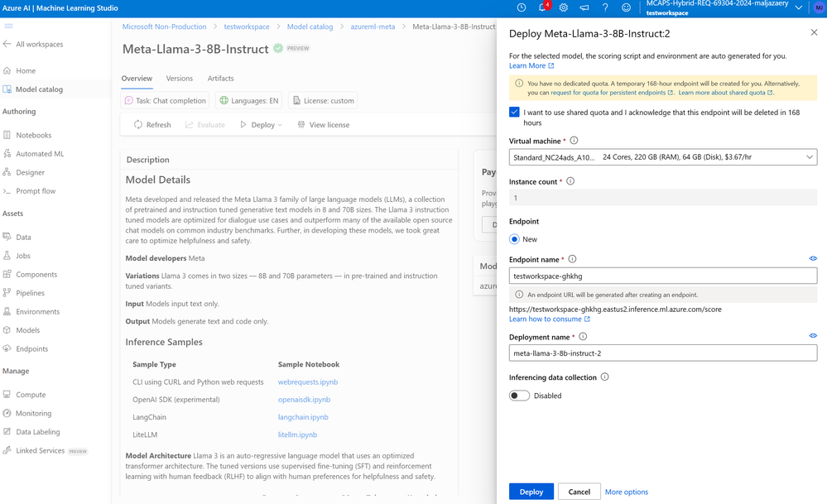Viewport: 827px width, 504px height.
Task: Toggle eye icon next to Deployment name
Action: [813, 336]
